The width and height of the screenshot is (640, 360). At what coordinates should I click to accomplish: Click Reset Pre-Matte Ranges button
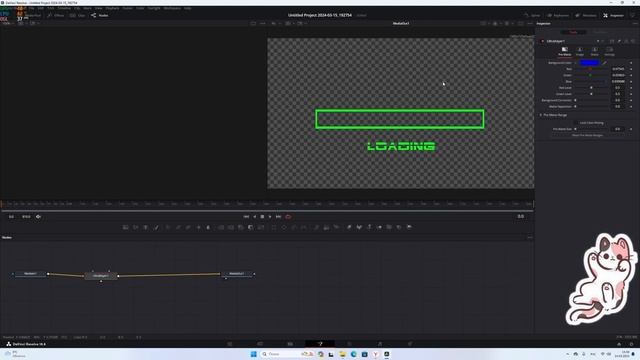587,135
